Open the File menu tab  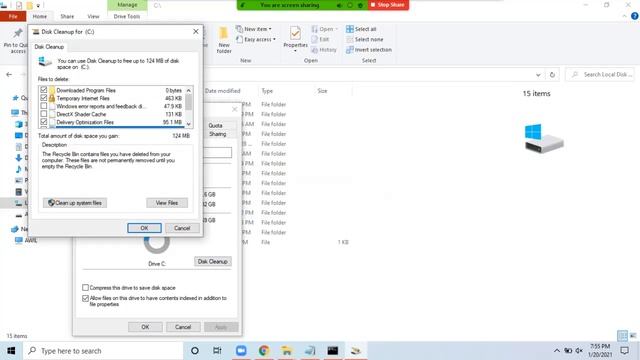tap(13, 16)
